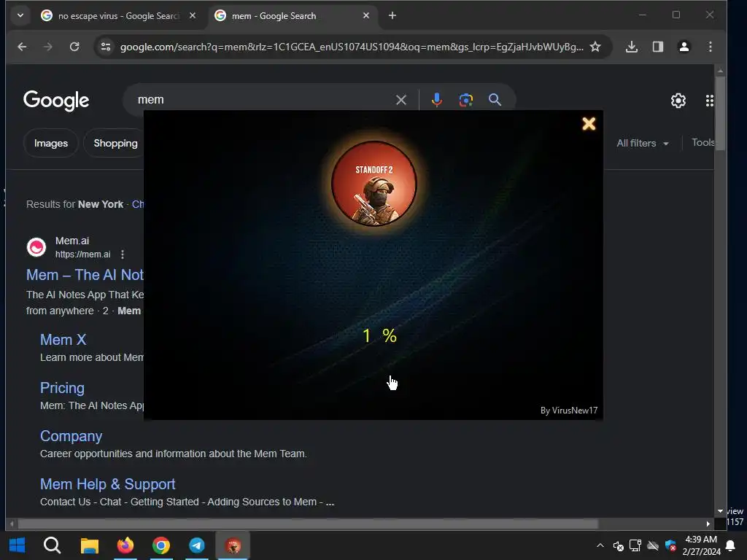Open notification center bell
The width and height of the screenshot is (747, 560).
(x=730, y=545)
